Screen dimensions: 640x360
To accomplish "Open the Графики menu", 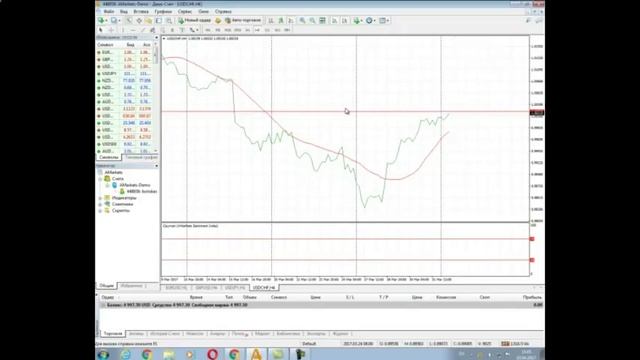I will pyautogui.click(x=163, y=11).
